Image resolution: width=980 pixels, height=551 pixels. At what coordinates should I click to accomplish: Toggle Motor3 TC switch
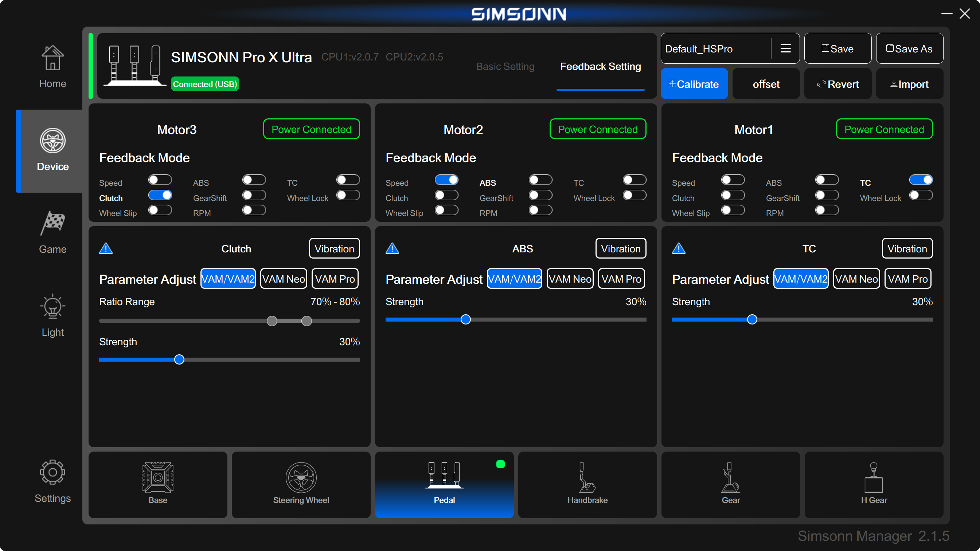(348, 180)
